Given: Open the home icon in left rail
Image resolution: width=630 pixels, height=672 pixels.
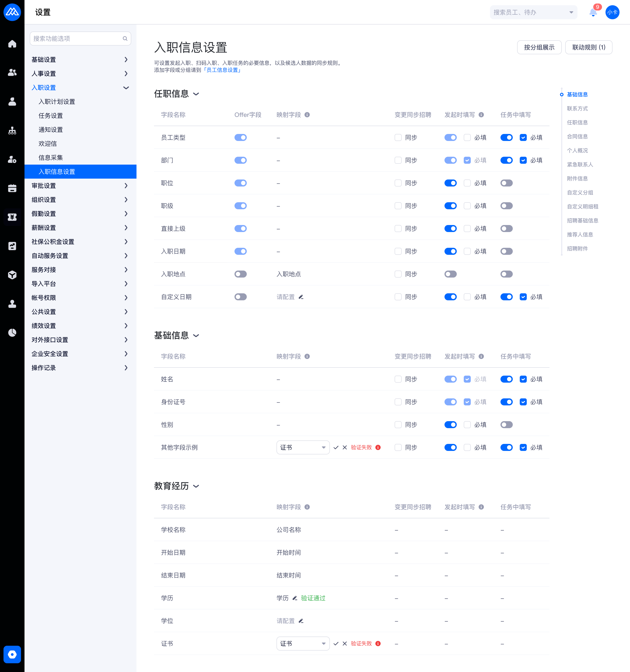Looking at the screenshot, I should (12, 44).
